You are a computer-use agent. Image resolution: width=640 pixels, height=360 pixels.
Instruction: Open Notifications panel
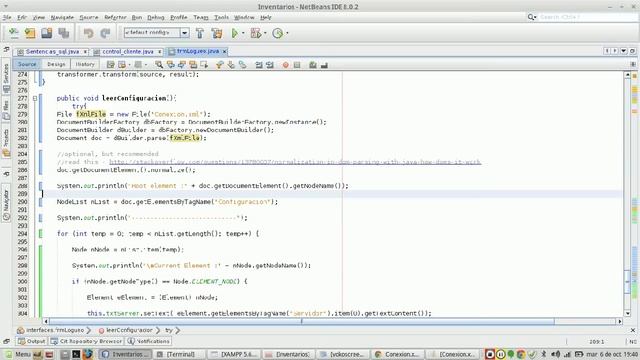tap(149, 341)
